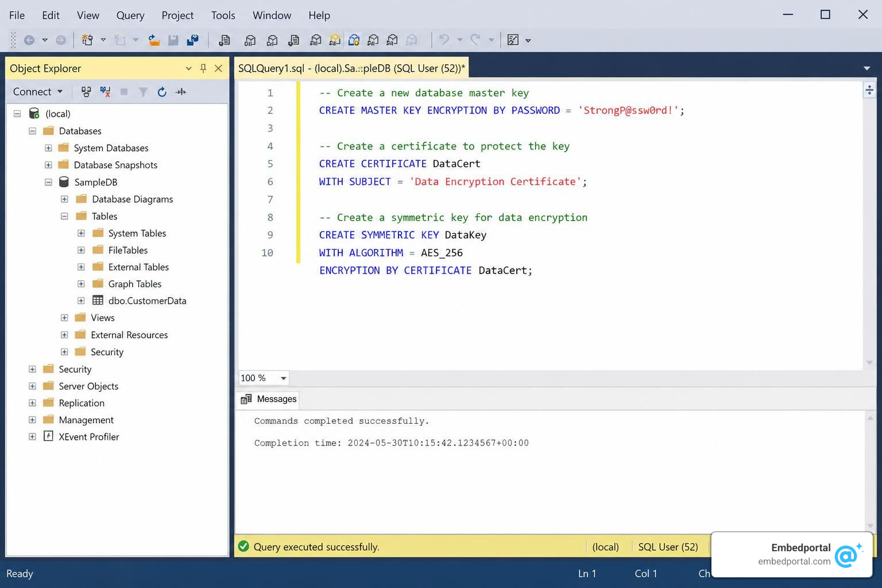Click the Save All toolbar icon

(x=192, y=40)
